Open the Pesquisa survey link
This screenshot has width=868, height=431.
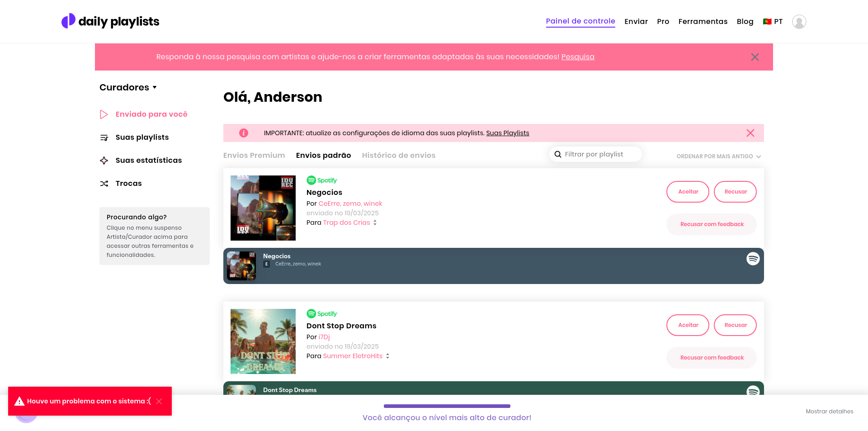pyautogui.click(x=577, y=57)
